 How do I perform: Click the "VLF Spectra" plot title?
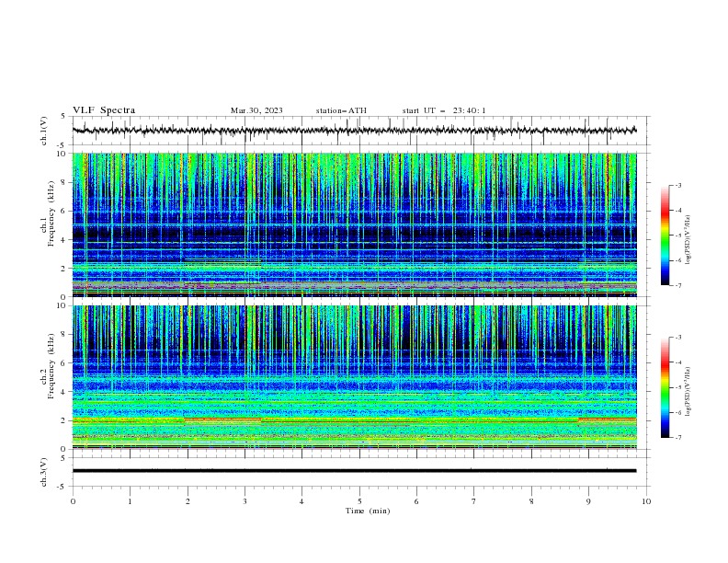(x=104, y=110)
